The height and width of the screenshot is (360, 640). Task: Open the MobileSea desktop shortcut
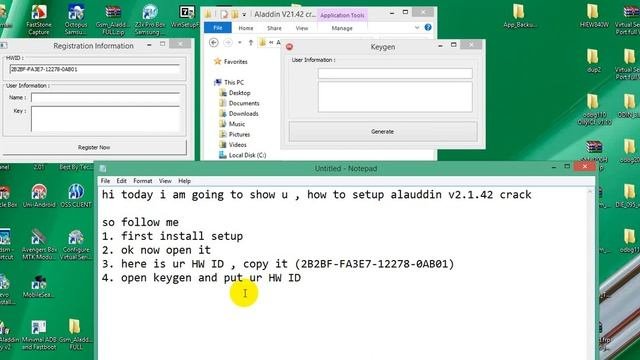(x=39, y=287)
